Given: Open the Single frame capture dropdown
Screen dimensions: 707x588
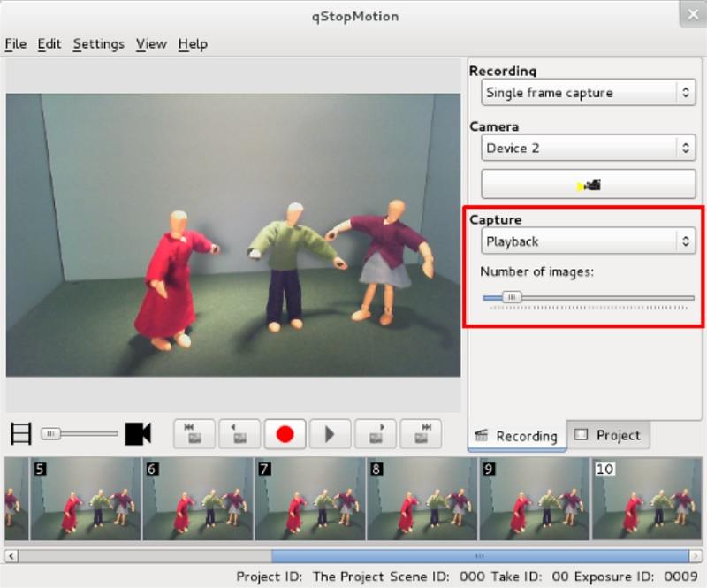Looking at the screenshot, I should [x=587, y=92].
